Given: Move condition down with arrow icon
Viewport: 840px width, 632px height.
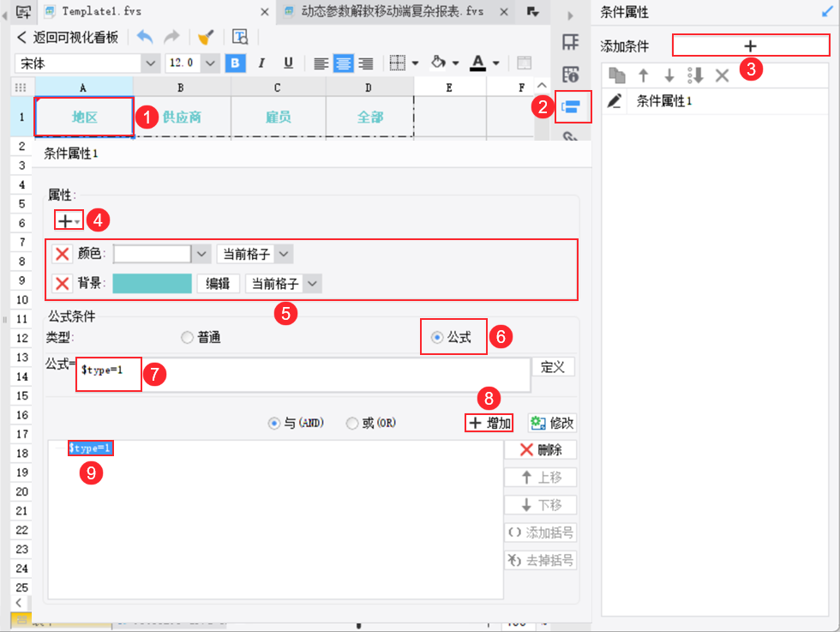Looking at the screenshot, I should (x=669, y=75).
